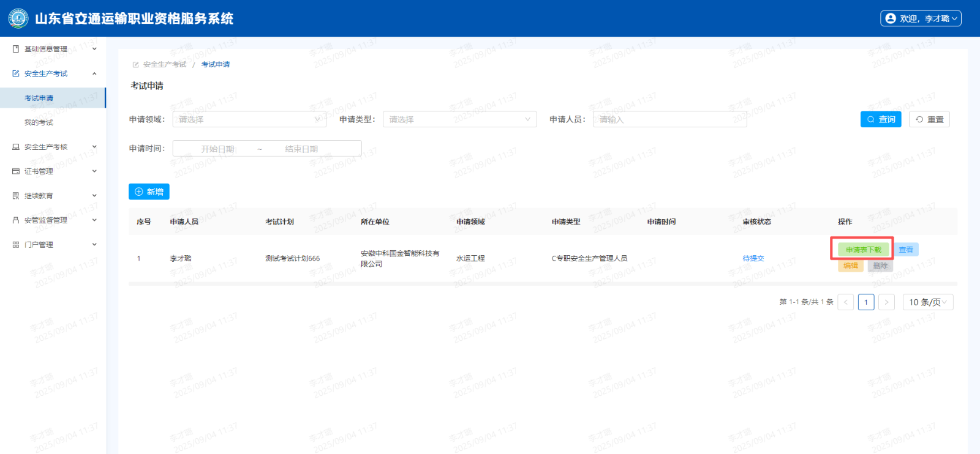
Task: Go to next page with right arrow
Action: 886,302
